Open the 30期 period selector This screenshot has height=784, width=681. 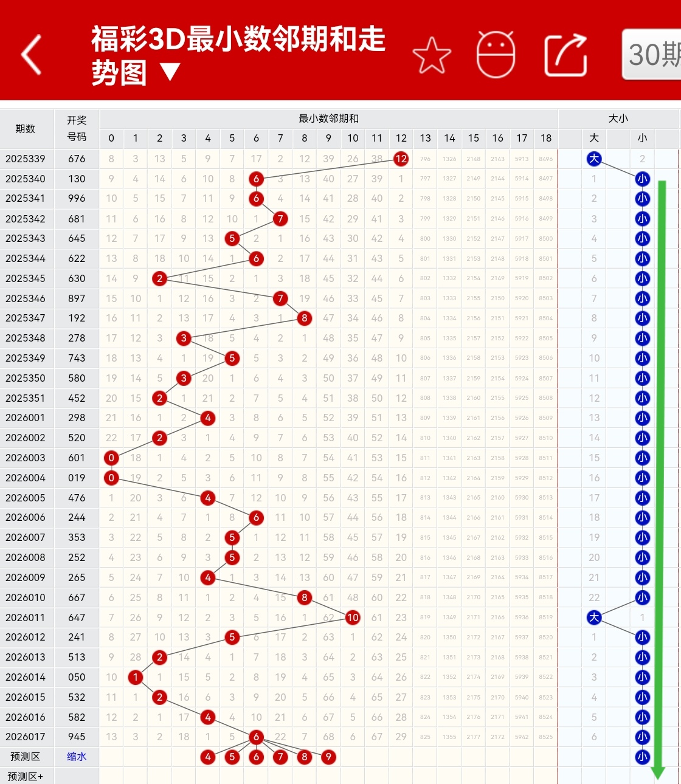click(652, 55)
